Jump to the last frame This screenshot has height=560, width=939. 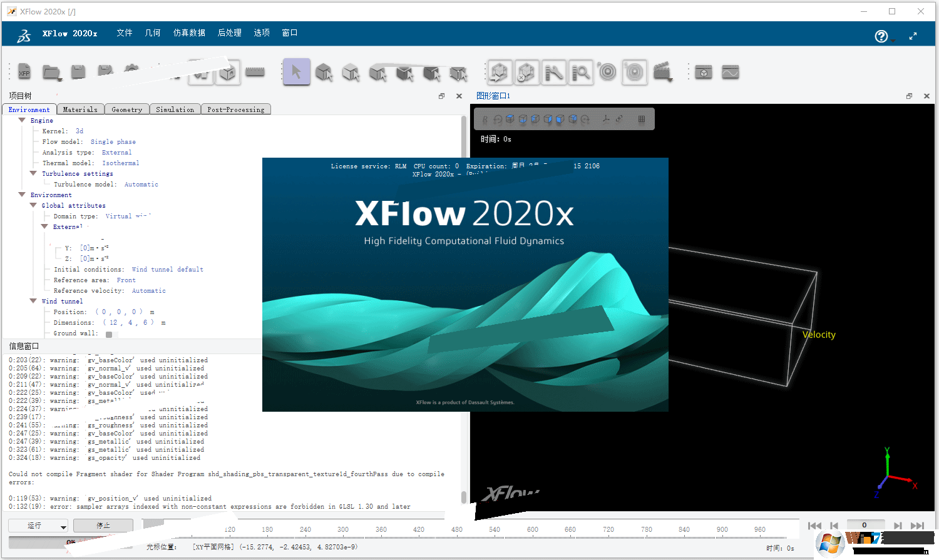(x=917, y=526)
